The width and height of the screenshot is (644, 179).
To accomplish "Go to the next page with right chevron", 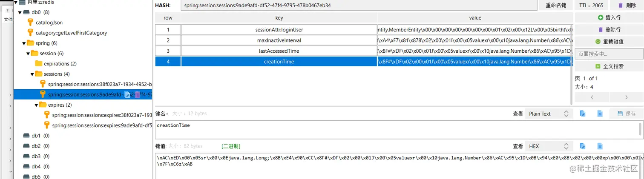I will [626, 97].
